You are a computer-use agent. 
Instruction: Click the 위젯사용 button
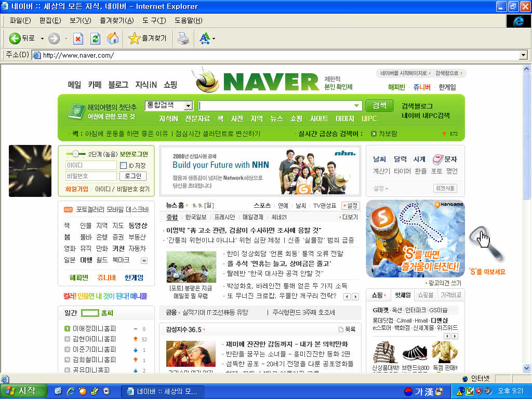445,188
